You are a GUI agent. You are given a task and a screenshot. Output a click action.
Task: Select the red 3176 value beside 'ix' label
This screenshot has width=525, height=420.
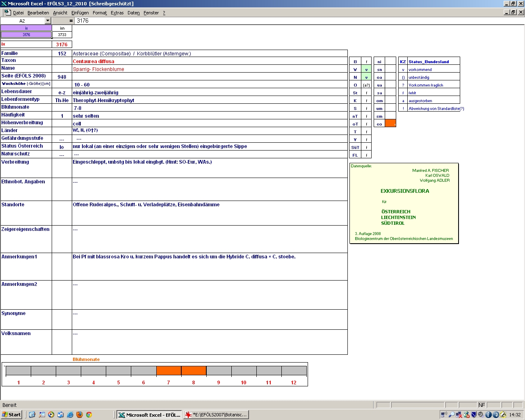(x=62, y=44)
